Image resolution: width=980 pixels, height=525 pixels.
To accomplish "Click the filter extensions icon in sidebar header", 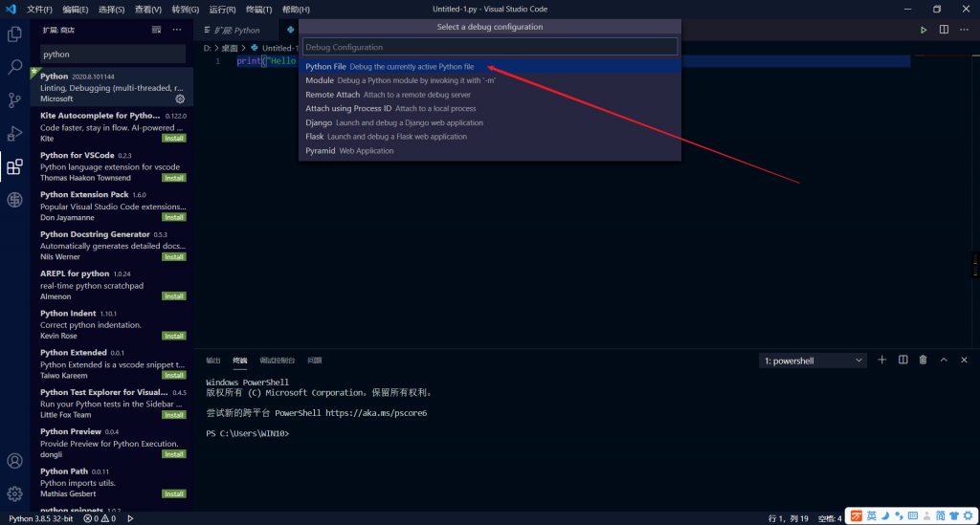I will [x=156, y=30].
